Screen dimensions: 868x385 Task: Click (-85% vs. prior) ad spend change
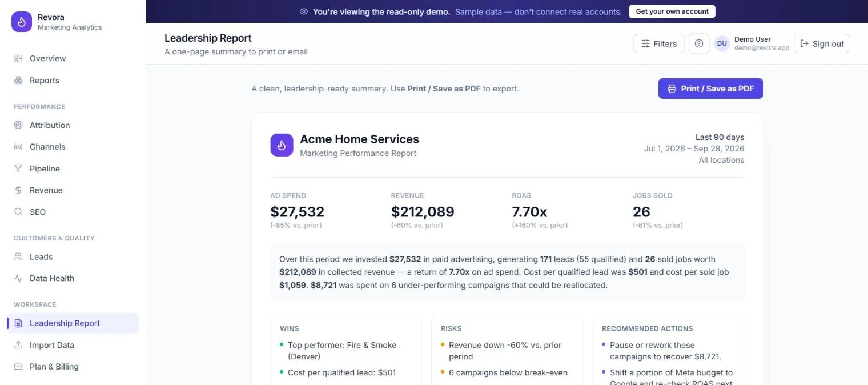point(296,225)
